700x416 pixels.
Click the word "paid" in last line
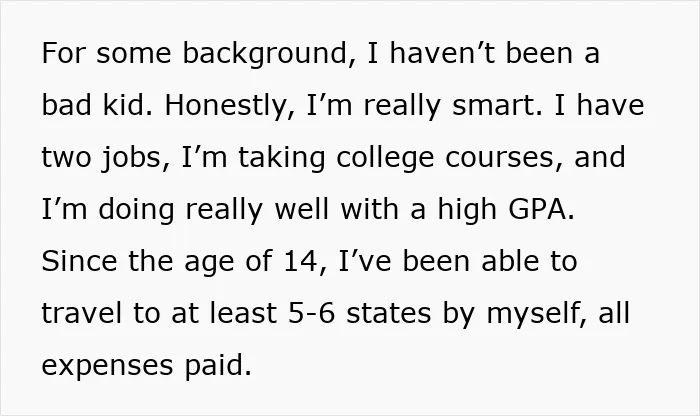coord(218,366)
